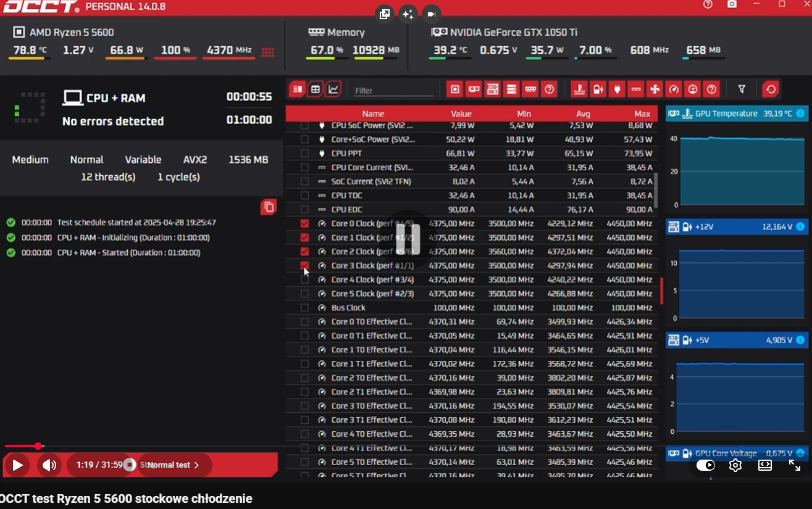The image size is (812, 509).
Task: Filter sensors by current type icon
Action: 636,89
